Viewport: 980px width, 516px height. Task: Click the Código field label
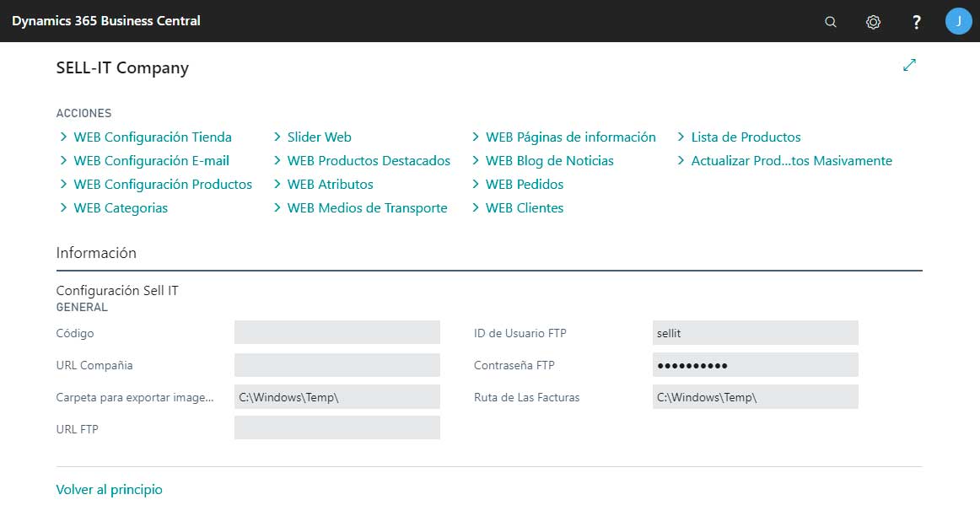click(x=75, y=334)
